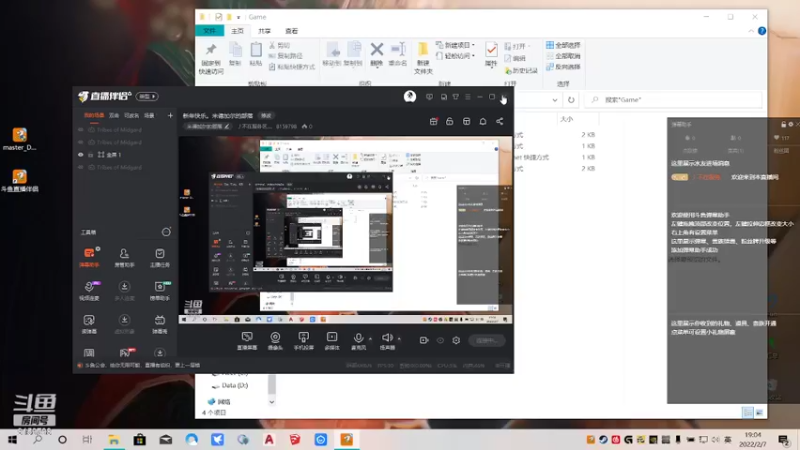Toggle the preview eye icon in the bottom bar
The width and height of the screenshot is (800, 450).
tap(440, 340)
